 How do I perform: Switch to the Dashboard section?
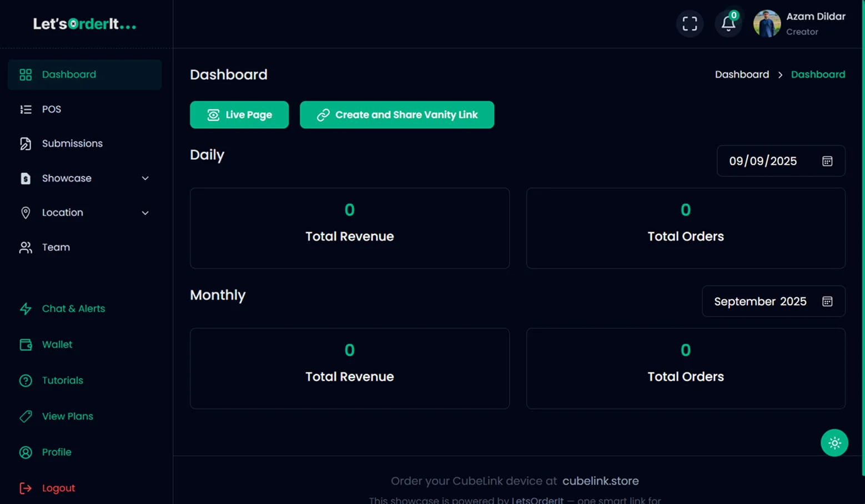[69, 74]
